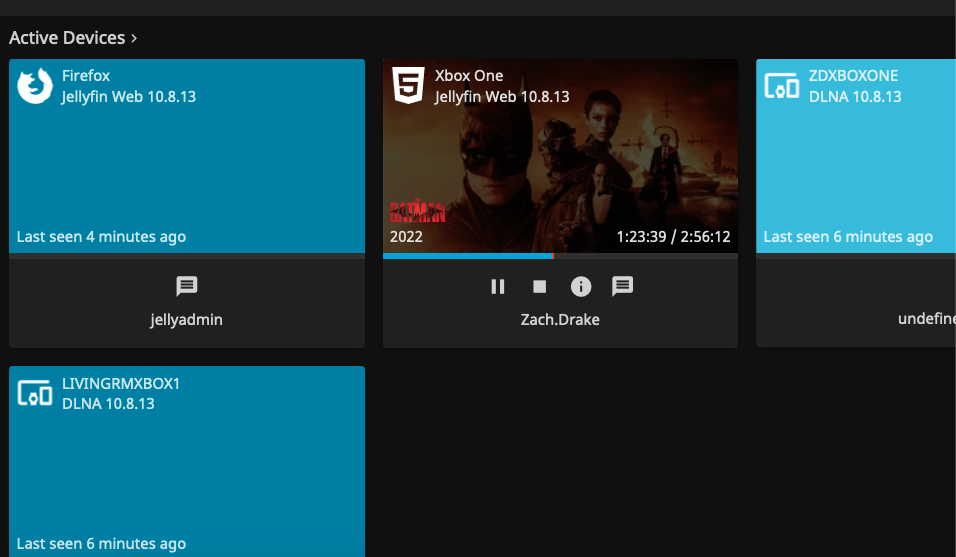Pause playback on the Xbox One session
Viewport: 956px width, 557px height.
[498, 287]
